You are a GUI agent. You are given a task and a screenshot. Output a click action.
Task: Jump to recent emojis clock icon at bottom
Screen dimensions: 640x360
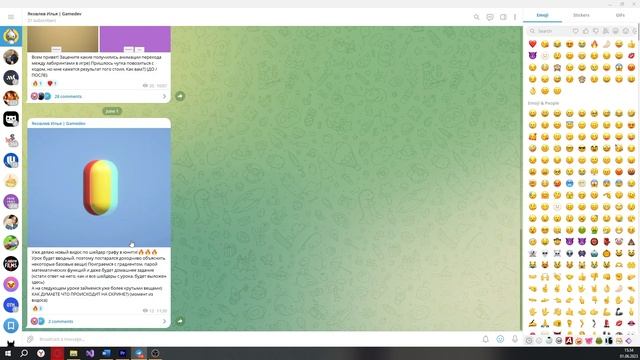tap(529, 340)
